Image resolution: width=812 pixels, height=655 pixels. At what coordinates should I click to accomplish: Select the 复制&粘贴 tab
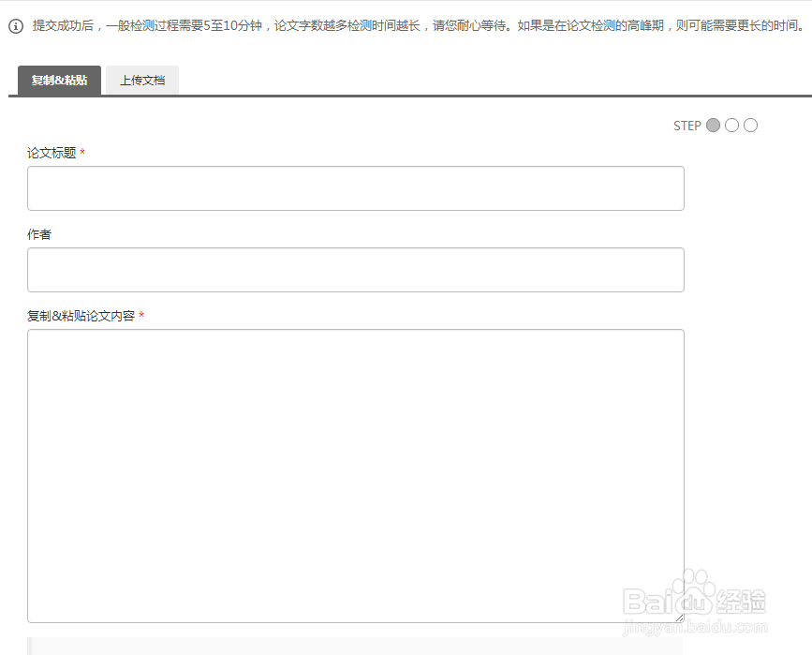[x=60, y=81]
